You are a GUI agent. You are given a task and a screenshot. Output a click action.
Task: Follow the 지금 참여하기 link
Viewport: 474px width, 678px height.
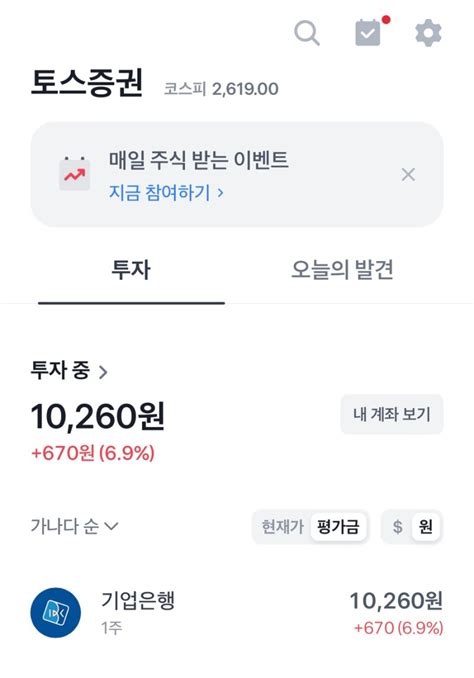pos(166,192)
